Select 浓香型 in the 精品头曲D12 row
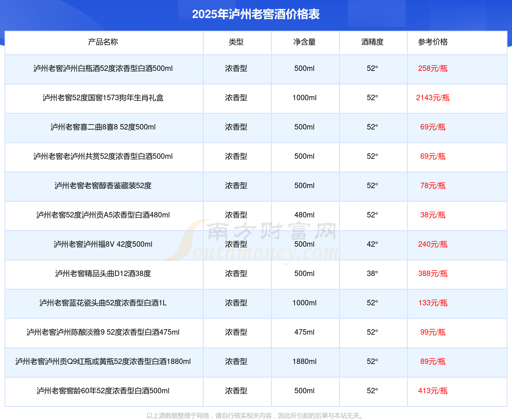This screenshot has height=420, width=512. pyautogui.click(x=236, y=274)
